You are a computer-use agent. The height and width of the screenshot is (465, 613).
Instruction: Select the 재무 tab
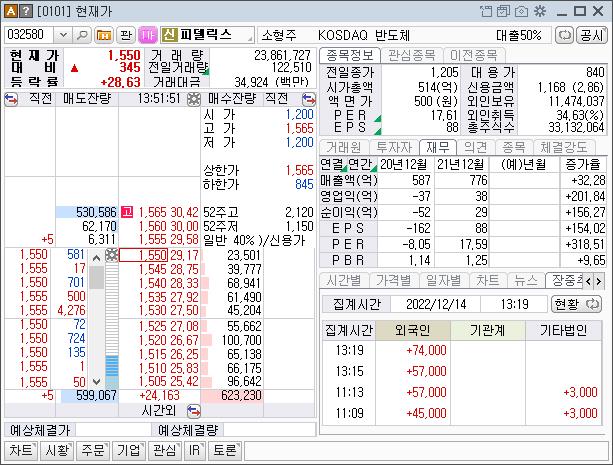438,147
